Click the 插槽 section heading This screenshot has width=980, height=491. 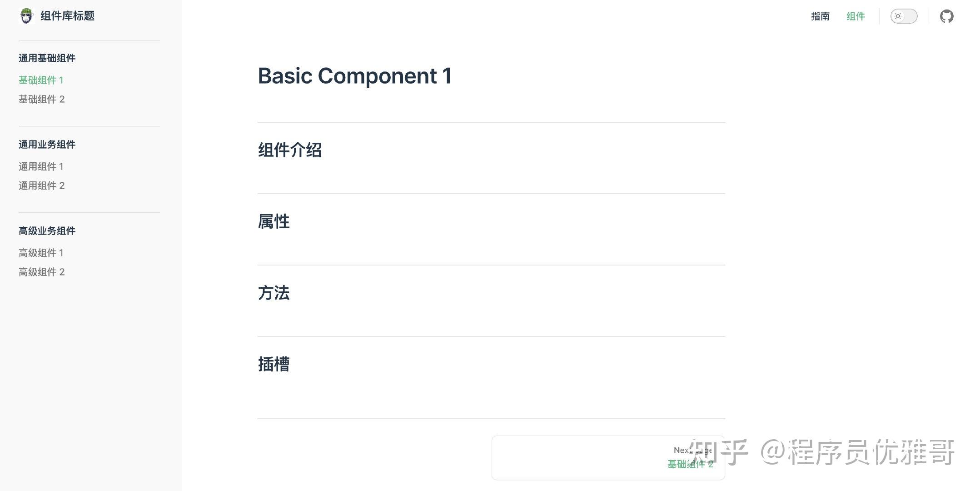(274, 364)
